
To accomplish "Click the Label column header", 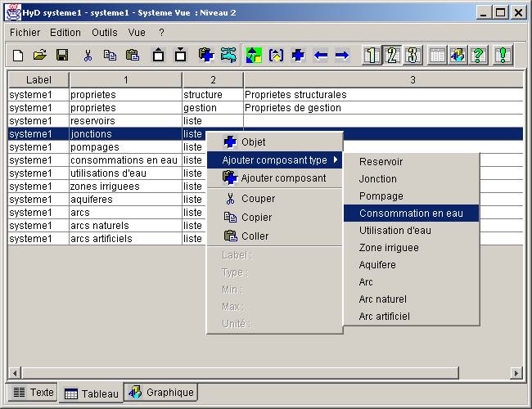I will [38, 80].
